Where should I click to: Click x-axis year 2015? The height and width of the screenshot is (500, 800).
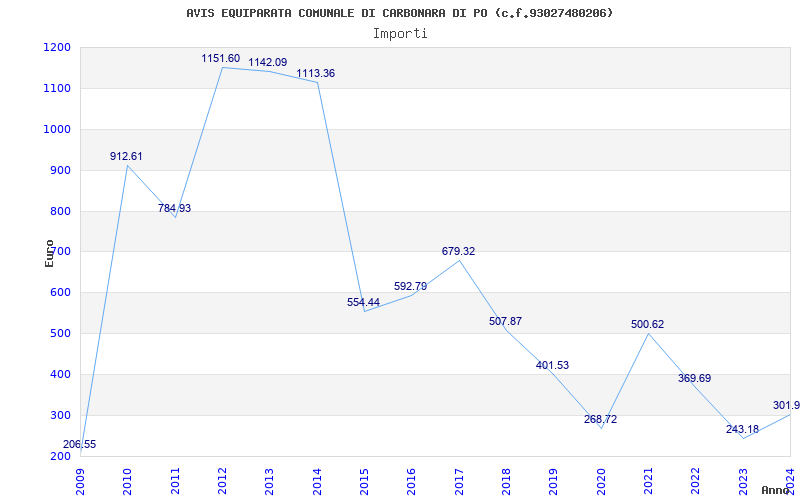click(x=364, y=482)
